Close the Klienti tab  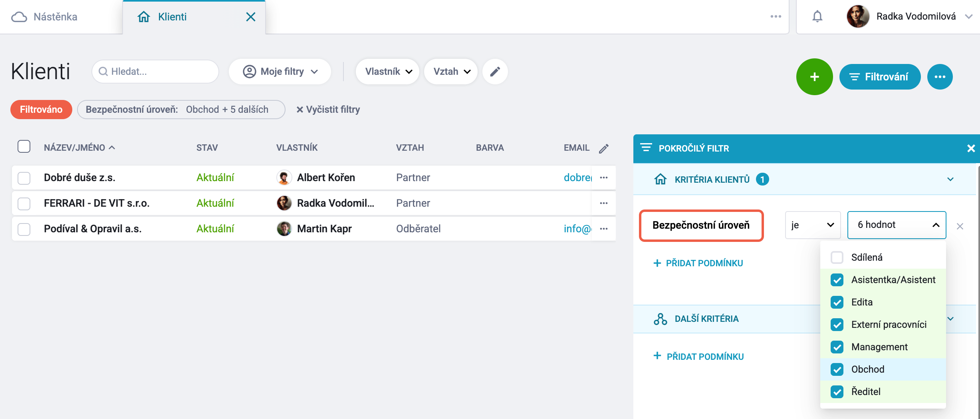[251, 17]
